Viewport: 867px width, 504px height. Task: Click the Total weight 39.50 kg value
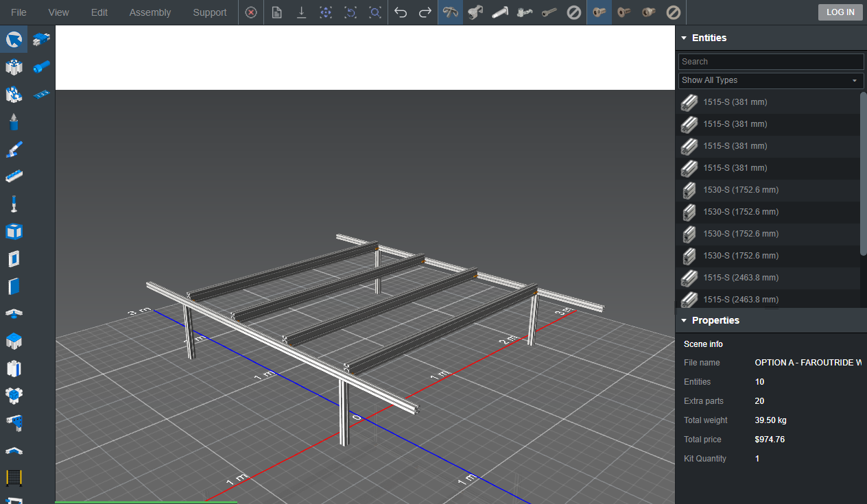coord(771,420)
